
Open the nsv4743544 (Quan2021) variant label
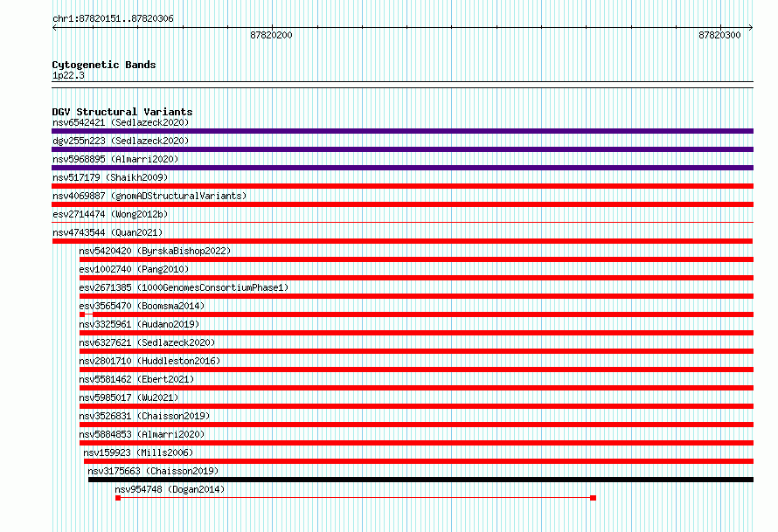pos(108,232)
